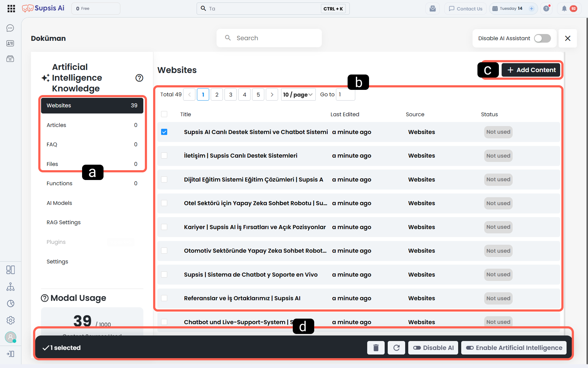This screenshot has height=368, width=588.
Task: Open the archive box sidebar icon
Action: pos(10,59)
